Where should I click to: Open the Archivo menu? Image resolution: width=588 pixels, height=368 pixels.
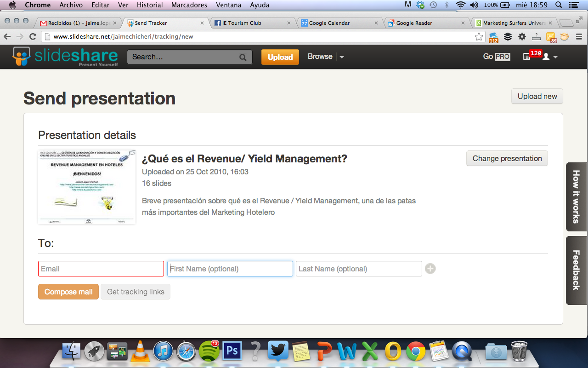[x=71, y=5]
